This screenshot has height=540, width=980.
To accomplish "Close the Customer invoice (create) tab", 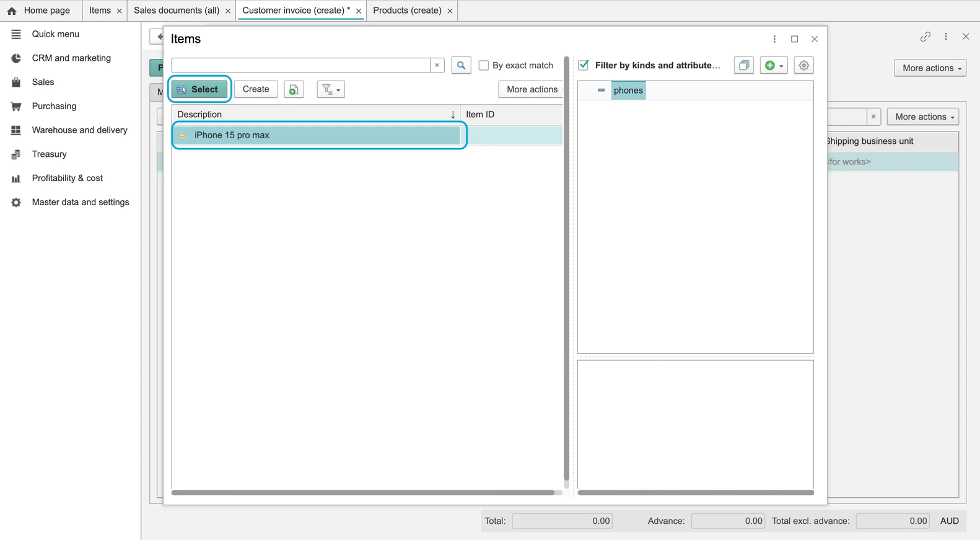I will point(359,11).
